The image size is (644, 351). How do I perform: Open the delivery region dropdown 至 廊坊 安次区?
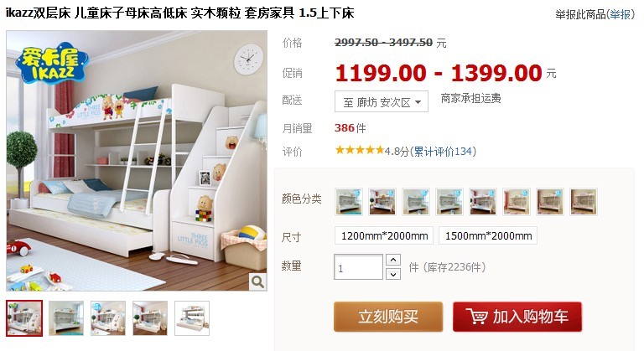[x=382, y=102]
